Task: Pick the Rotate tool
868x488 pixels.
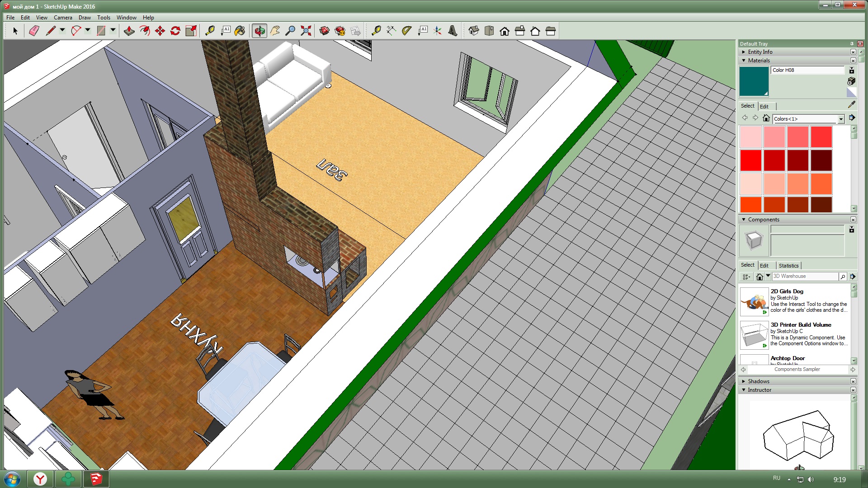Action: 175,31
